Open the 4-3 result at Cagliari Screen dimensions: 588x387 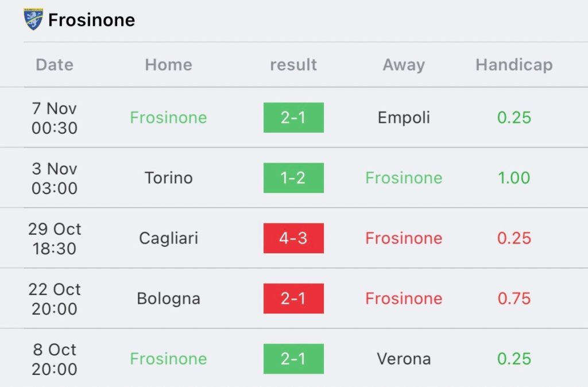[x=293, y=238]
